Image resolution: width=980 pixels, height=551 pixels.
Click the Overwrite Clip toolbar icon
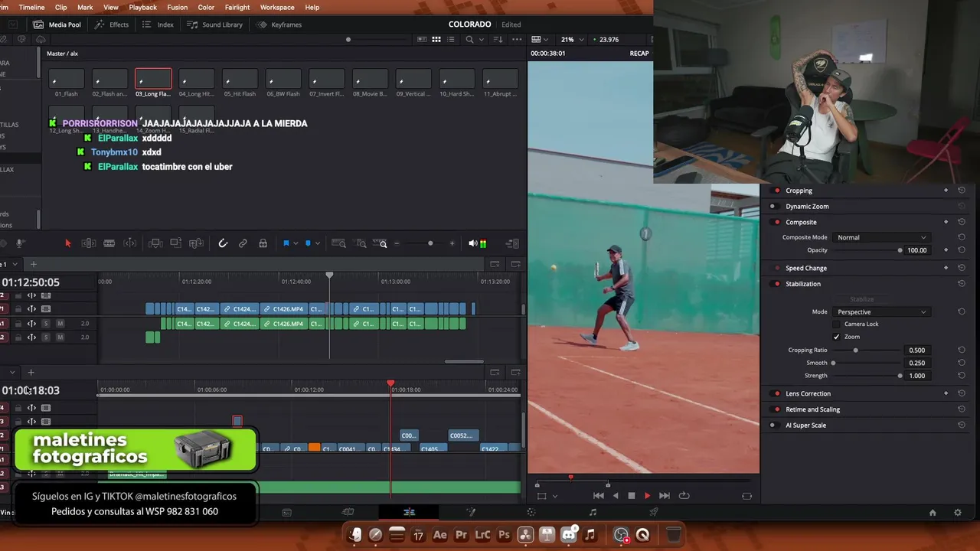point(175,243)
